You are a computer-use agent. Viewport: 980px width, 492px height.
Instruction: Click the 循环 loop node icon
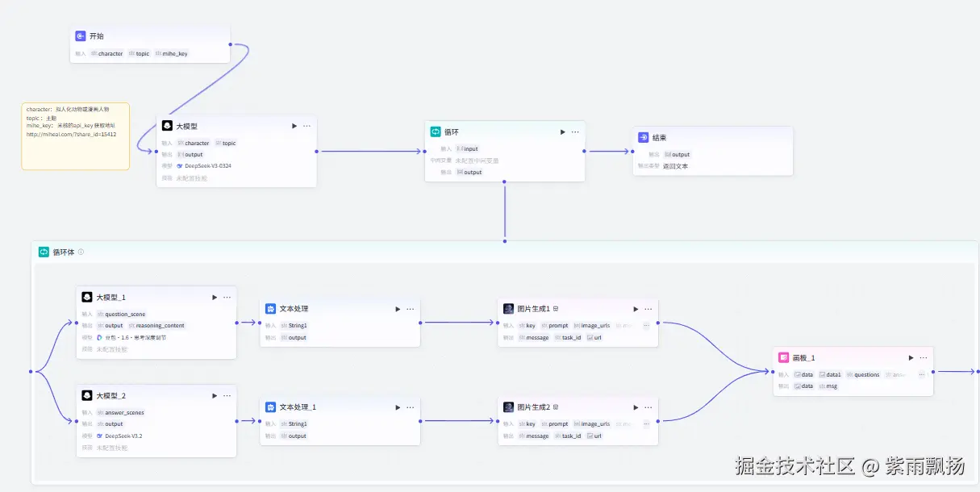point(436,131)
